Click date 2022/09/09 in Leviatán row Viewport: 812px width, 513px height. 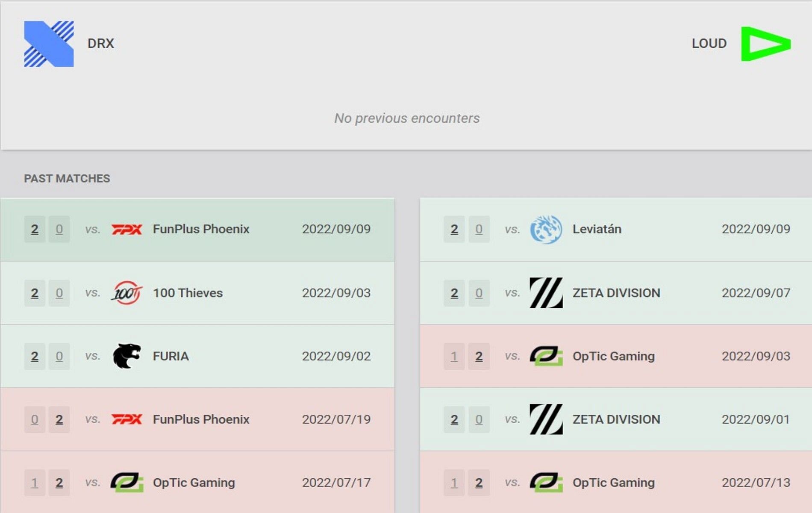(756, 229)
